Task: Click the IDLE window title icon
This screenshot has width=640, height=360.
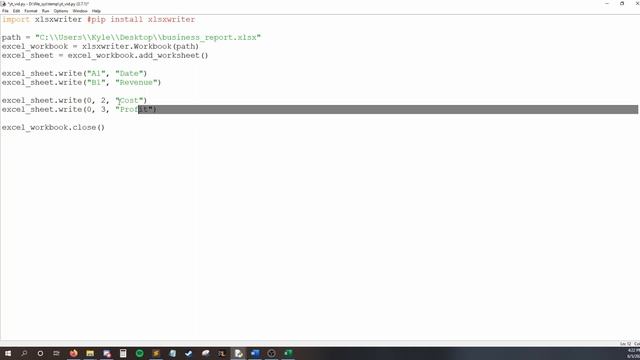Action: click(4, 4)
